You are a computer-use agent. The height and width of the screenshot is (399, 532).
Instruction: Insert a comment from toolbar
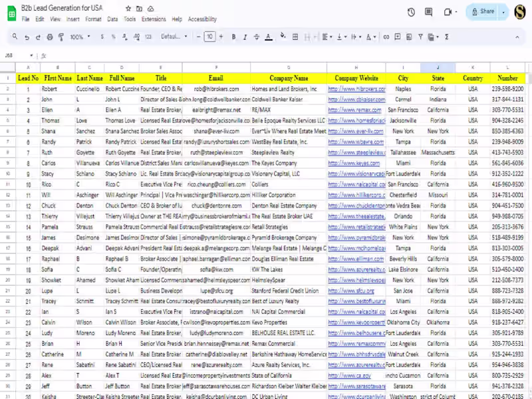pyautogui.click(x=398, y=37)
